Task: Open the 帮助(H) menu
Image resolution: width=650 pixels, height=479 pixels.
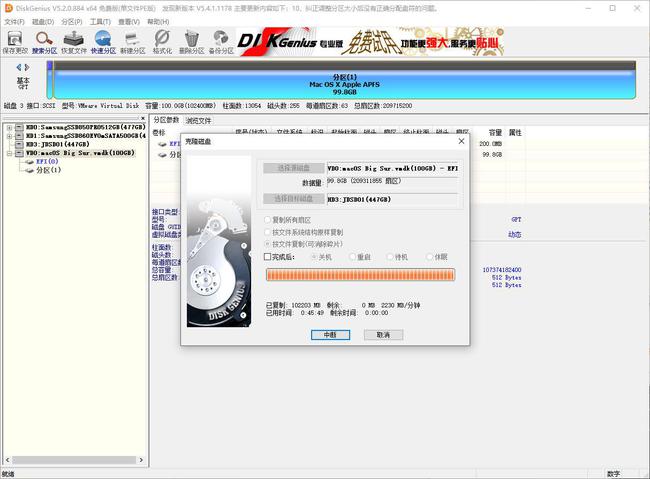Action: click(158, 22)
